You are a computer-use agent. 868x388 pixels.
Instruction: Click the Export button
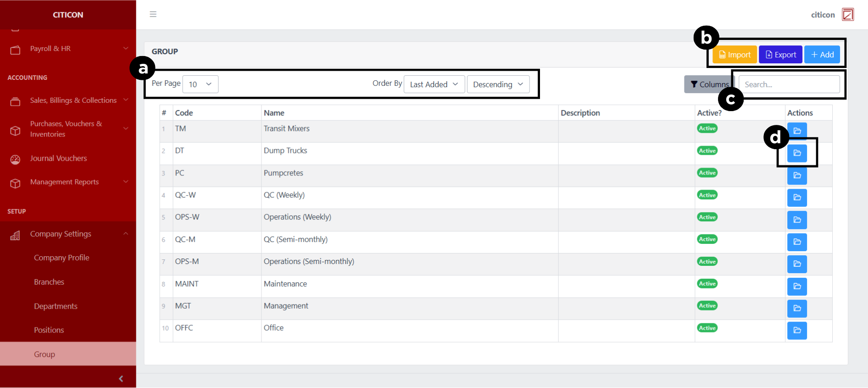(x=781, y=55)
